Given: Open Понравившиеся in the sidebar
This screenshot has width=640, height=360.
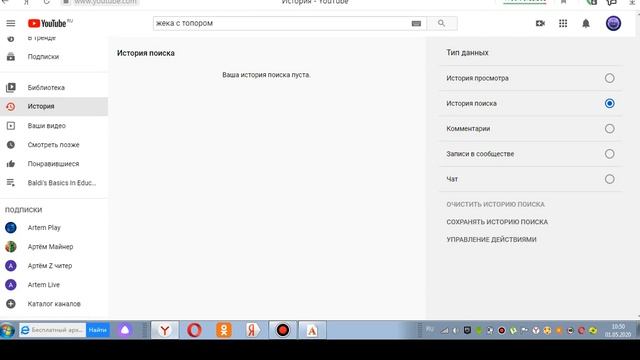Looking at the screenshot, I should [x=53, y=164].
